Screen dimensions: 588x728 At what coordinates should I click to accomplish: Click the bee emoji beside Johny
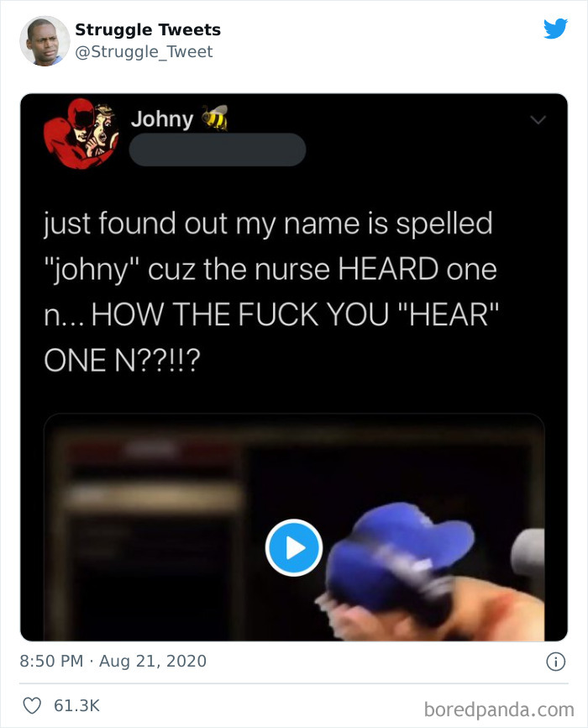[x=215, y=118]
